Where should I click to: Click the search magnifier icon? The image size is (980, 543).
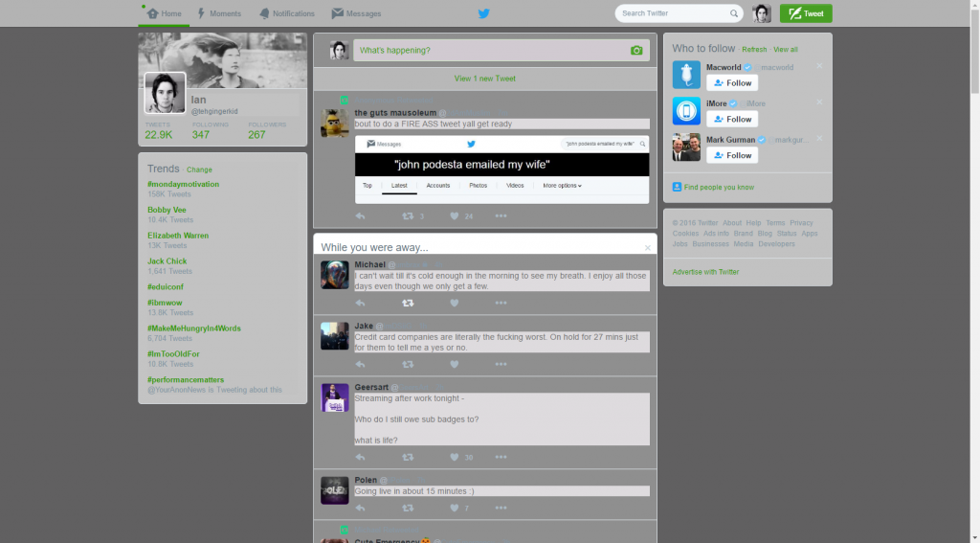(x=734, y=13)
